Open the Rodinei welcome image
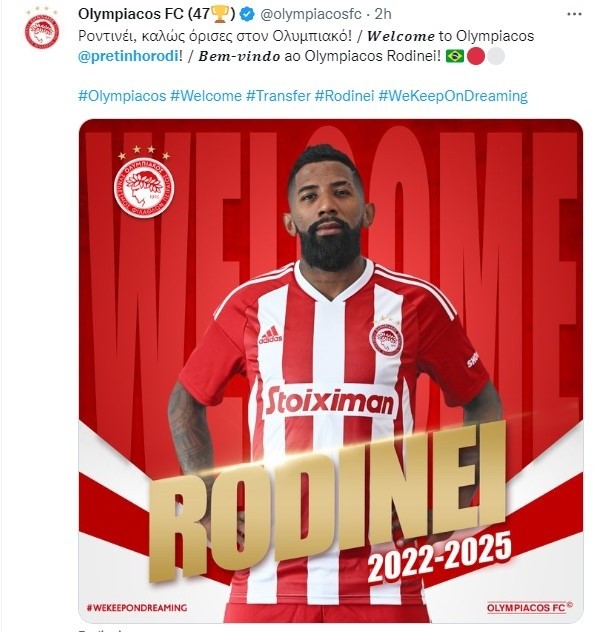Image resolution: width=598 pixels, height=632 pixels. 330,370
